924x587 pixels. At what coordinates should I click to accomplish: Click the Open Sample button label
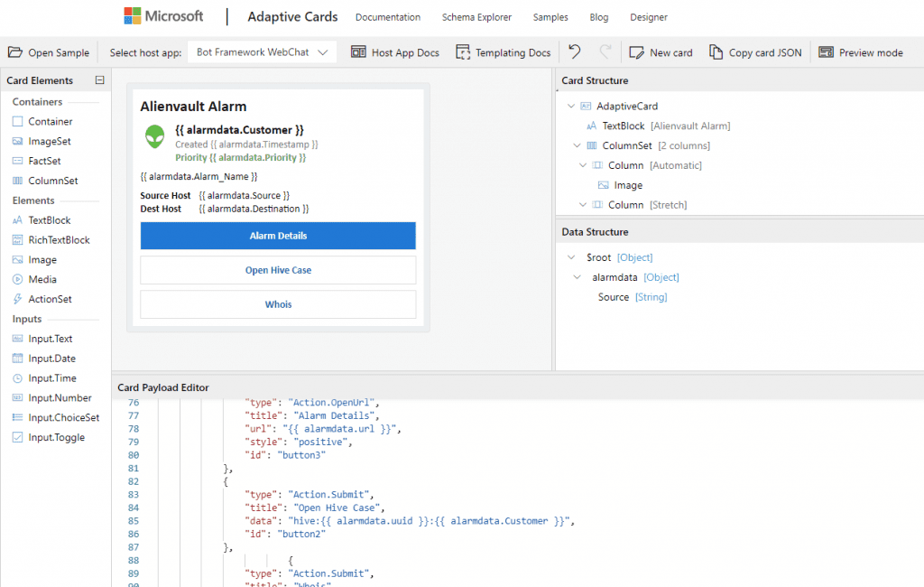click(59, 52)
